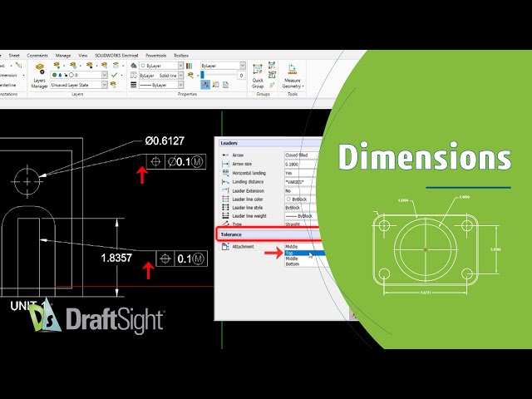This screenshot has width=532, height=399.
Task: Click the red-green color bars icon
Action: (x=190, y=66)
